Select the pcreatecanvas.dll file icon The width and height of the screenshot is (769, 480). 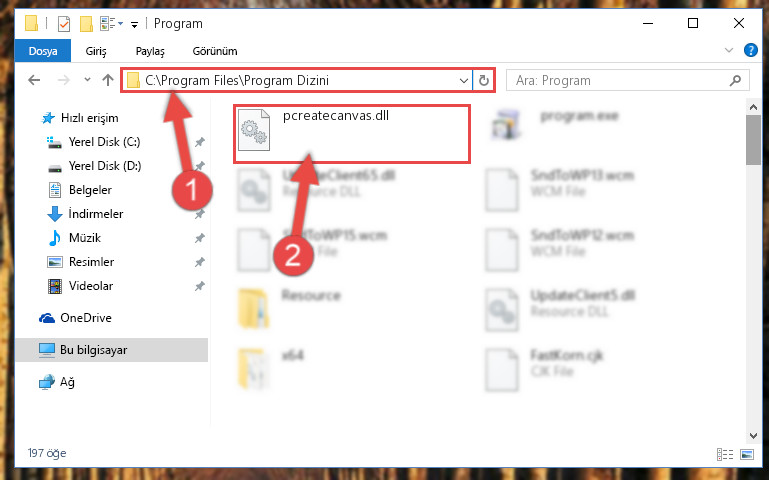254,130
